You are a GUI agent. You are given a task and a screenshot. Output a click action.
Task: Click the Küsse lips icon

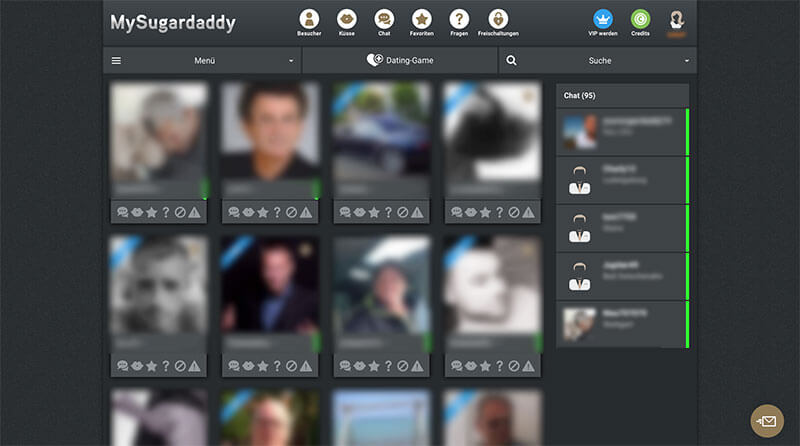point(346,19)
